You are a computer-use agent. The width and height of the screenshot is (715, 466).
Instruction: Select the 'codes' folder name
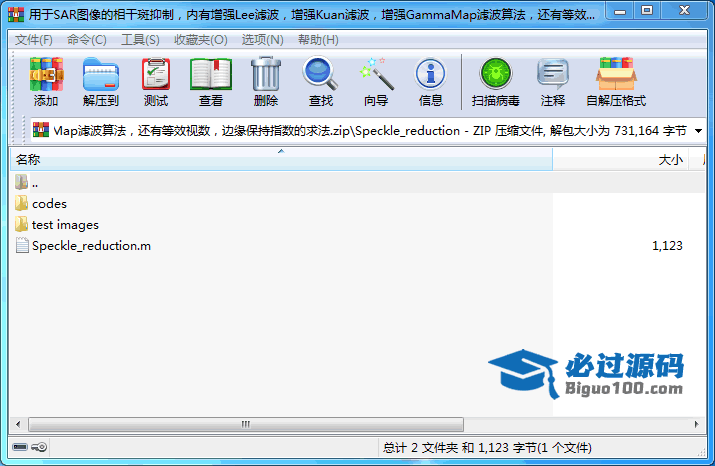tap(49, 203)
